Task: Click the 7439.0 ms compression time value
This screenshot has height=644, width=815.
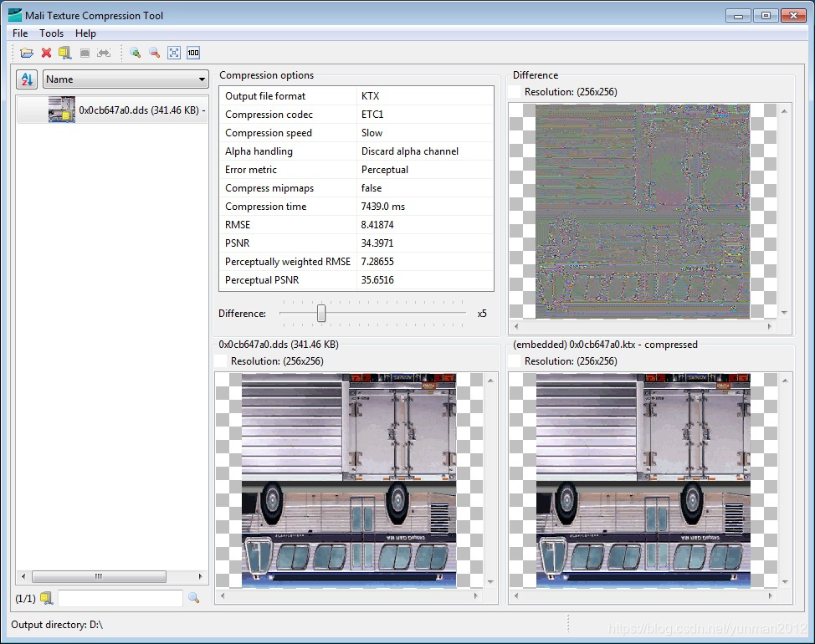Action: [382, 207]
